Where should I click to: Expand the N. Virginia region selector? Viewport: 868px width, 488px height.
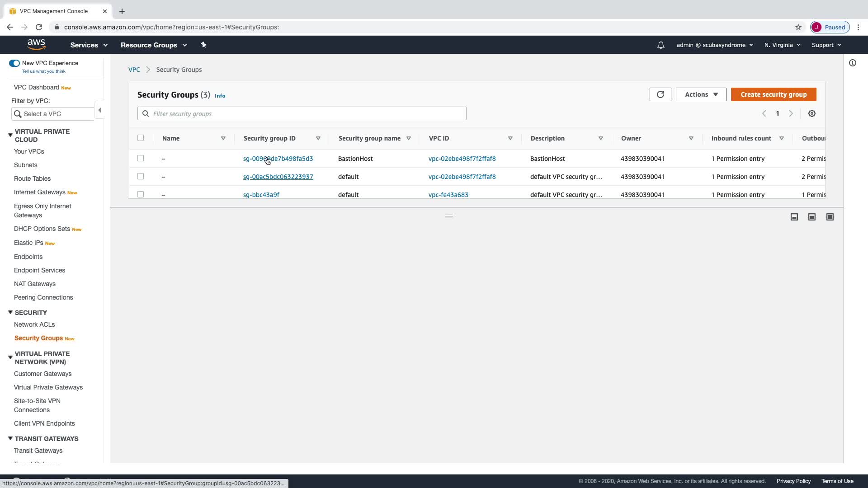point(782,45)
